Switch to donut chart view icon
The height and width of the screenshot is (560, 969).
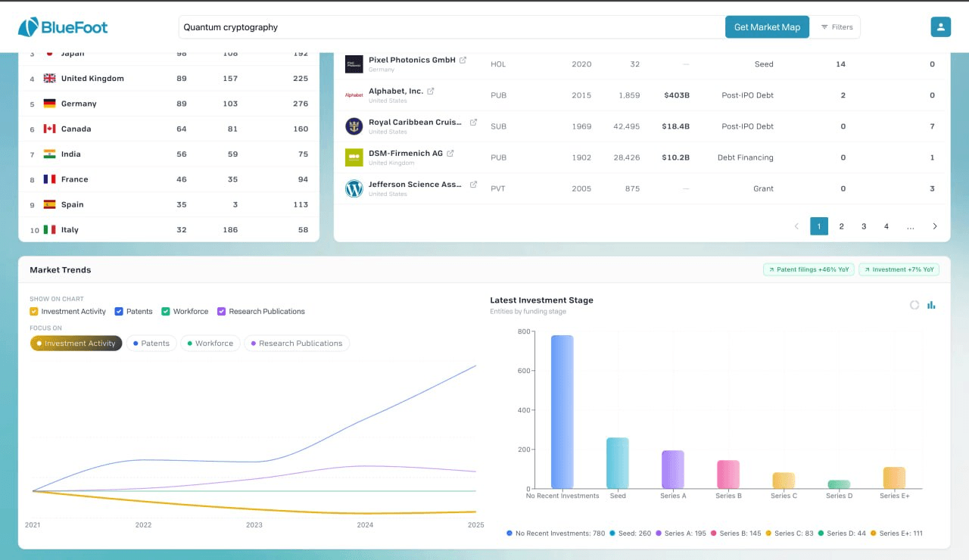914,305
